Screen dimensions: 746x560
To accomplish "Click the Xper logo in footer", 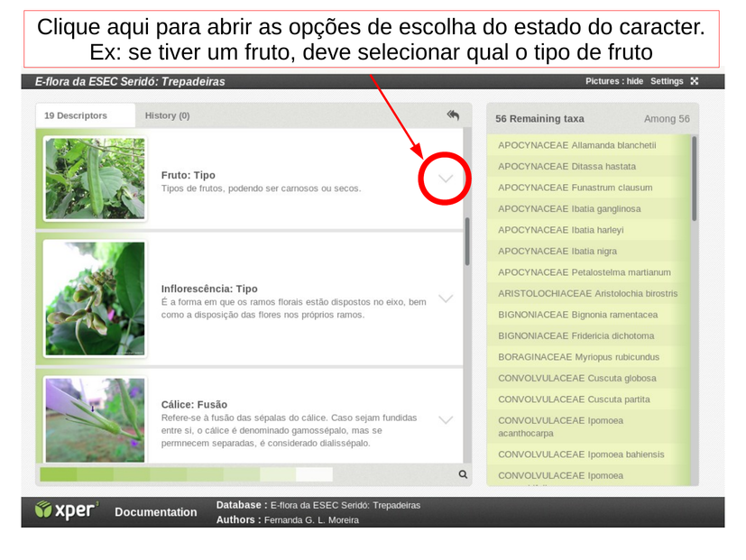I will point(67,510).
